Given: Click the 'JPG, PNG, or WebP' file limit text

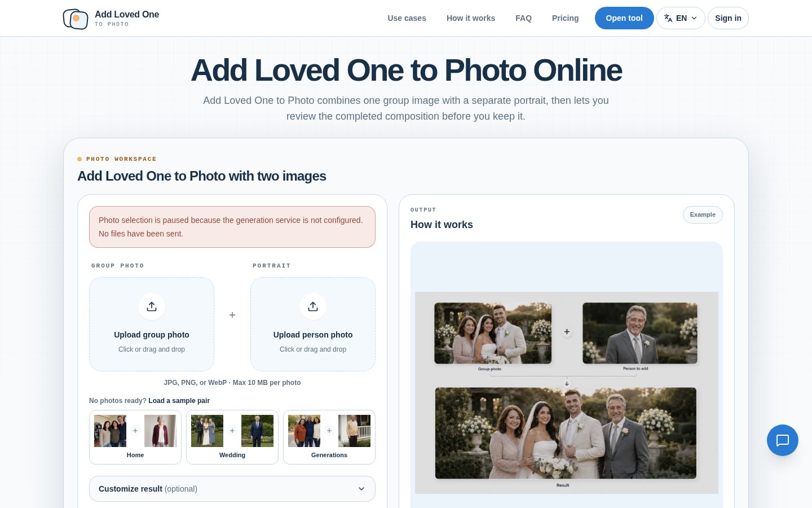Looking at the screenshot, I should (x=232, y=383).
